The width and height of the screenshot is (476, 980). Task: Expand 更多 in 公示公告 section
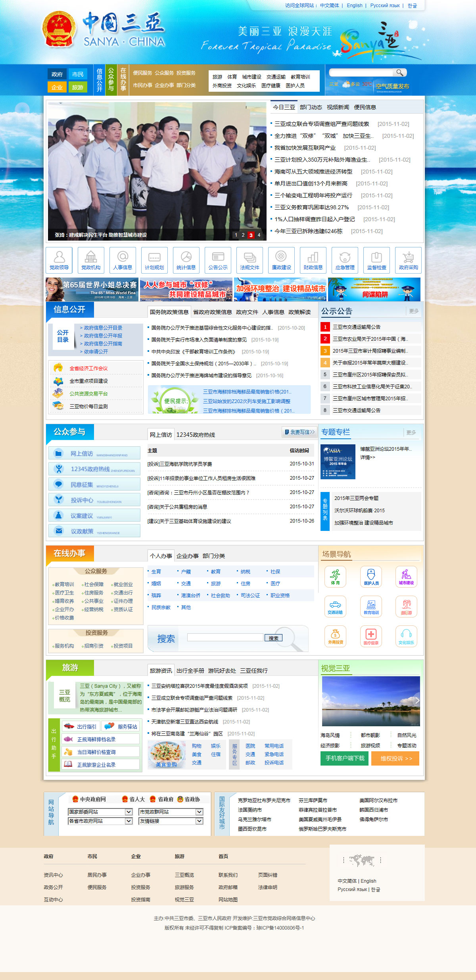414,311
